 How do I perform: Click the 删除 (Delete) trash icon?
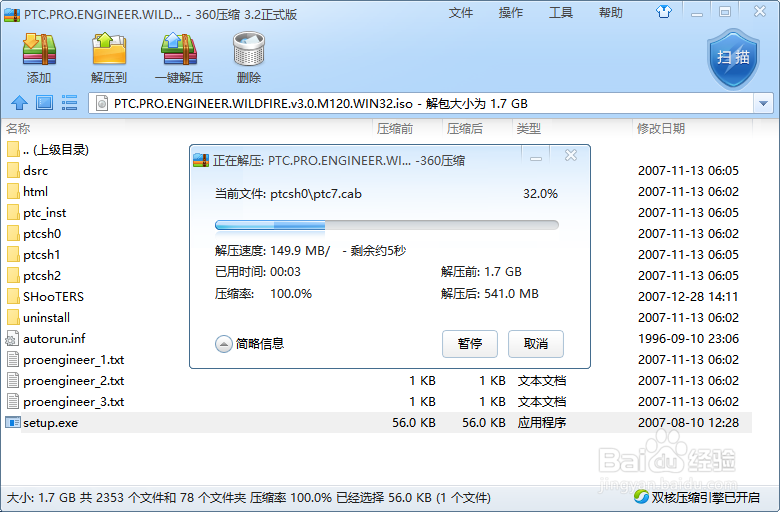[249, 50]
